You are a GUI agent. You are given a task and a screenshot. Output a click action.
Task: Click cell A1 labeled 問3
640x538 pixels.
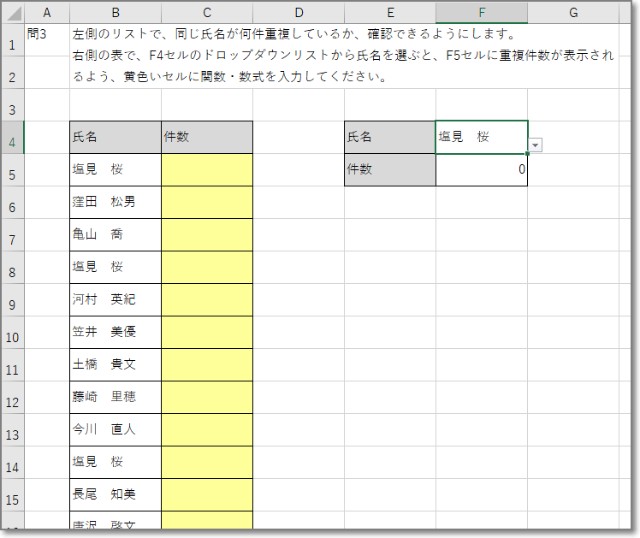click(x=46, y=34)
